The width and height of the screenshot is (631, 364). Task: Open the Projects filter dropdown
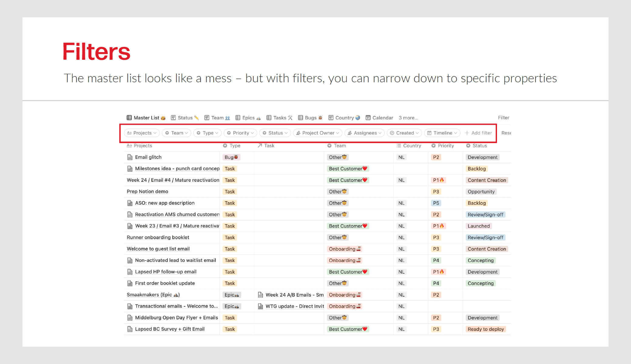coord(142,133)
